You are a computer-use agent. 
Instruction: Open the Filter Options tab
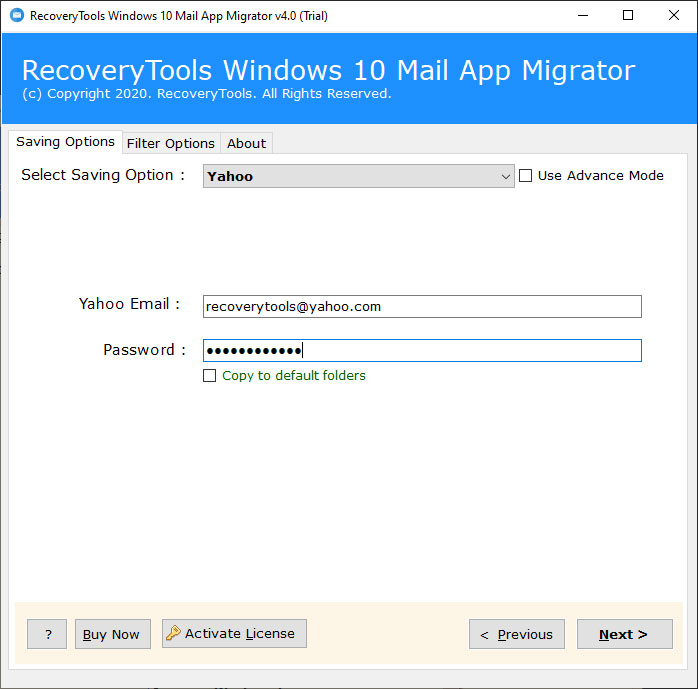click(x=171, y=143)
